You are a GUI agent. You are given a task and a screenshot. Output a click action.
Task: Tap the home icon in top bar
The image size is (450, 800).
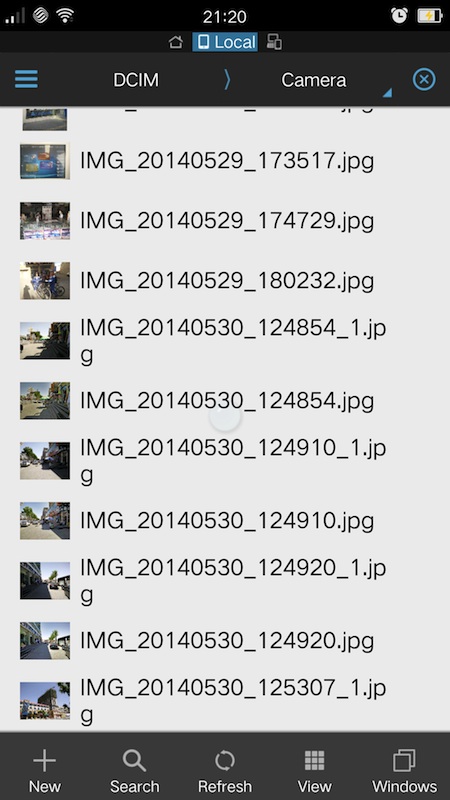pyautogui.click(x=176, y=42)
